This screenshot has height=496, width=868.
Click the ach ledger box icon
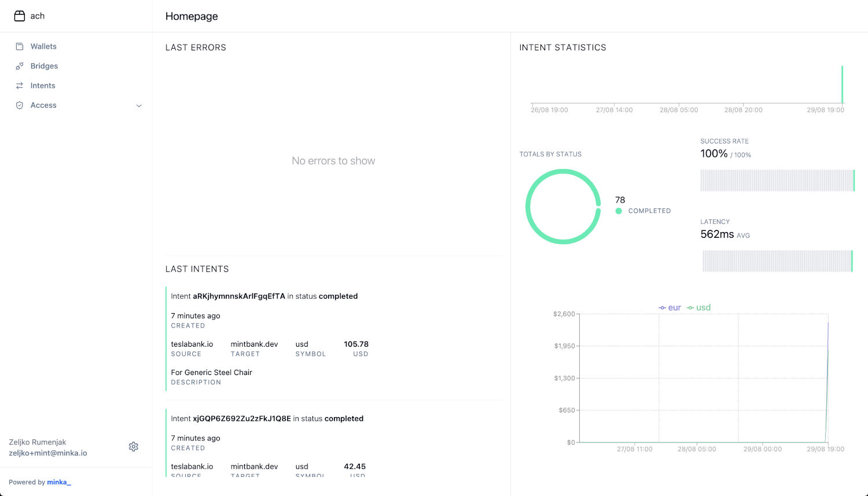pos(20,16)
